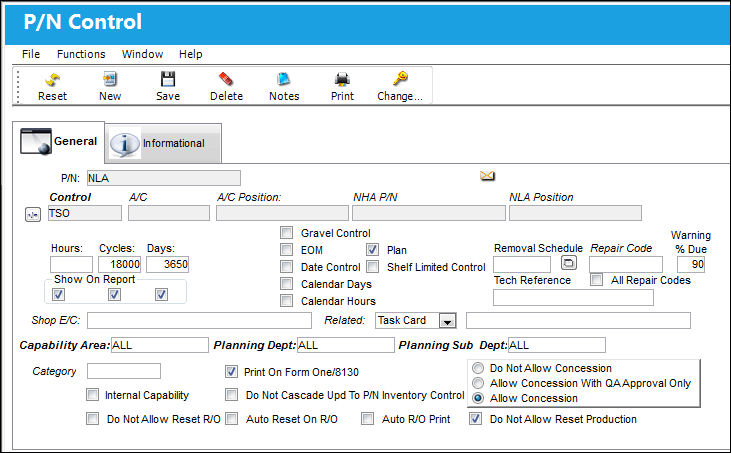Check the All Repair Codes box
Screen dimensions: 731x453
coord(596,280)
